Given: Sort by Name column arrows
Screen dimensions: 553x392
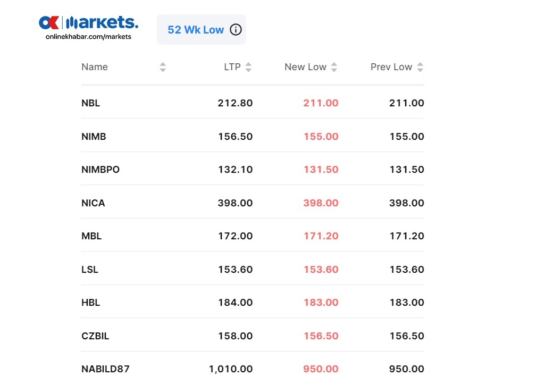Looking at the screenshot, I should tap(163, 67).
